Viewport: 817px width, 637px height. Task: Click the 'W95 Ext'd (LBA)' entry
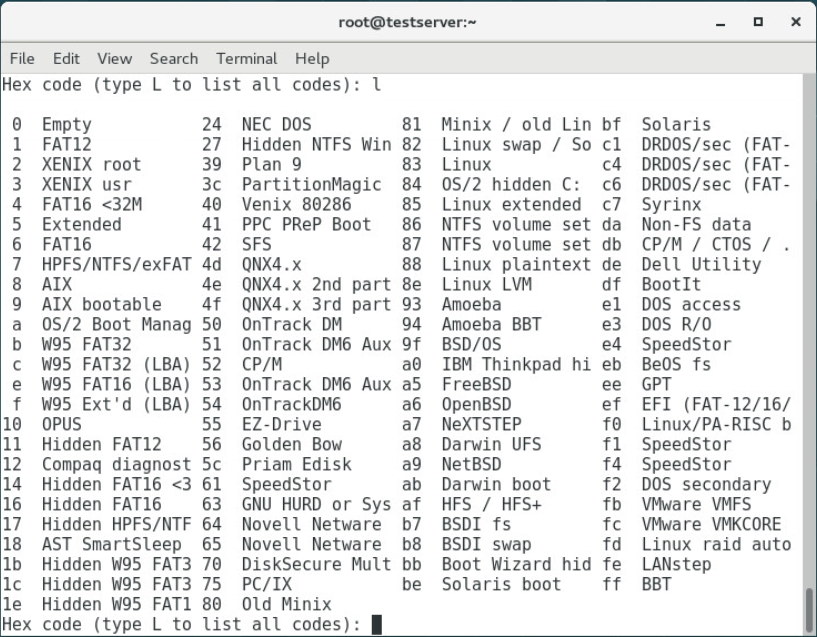pyautogui.click(x=117, y=404)
